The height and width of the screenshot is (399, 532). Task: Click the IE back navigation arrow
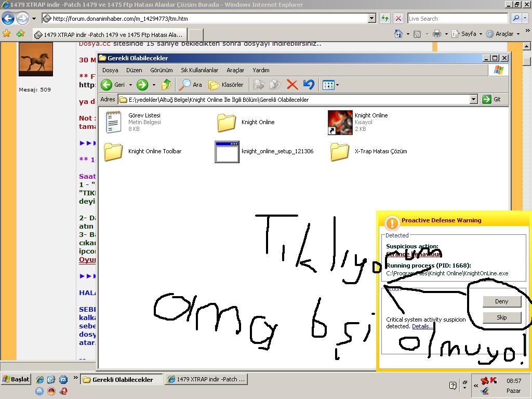(8, 18)
